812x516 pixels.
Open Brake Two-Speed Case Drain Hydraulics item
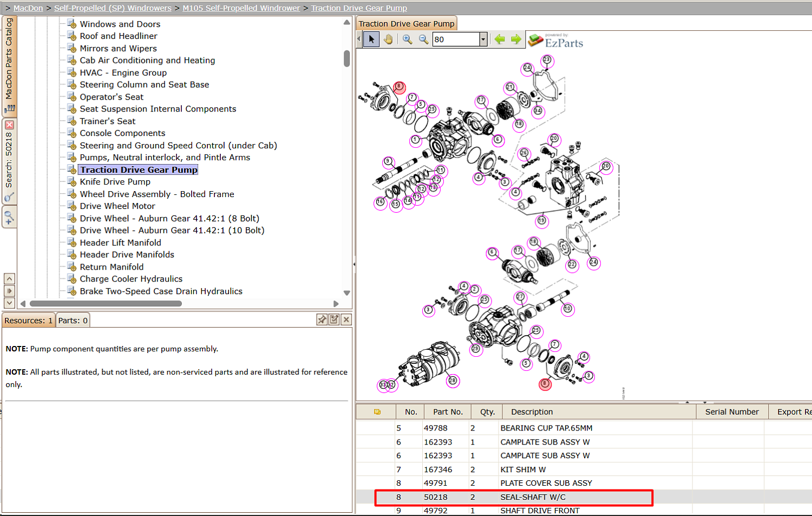tap(161, 291)
